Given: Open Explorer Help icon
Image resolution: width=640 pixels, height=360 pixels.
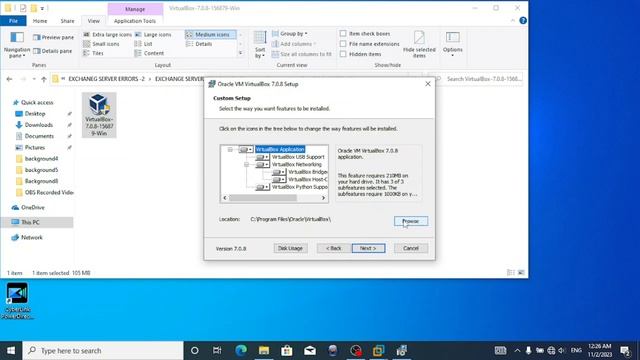Looking at the screenshot, I should (x=523, y=21).
